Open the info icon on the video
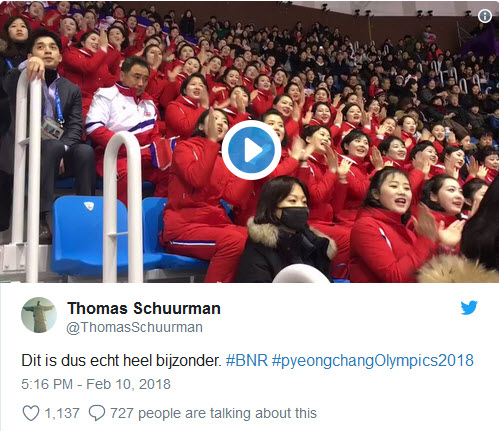 [485, 16]
